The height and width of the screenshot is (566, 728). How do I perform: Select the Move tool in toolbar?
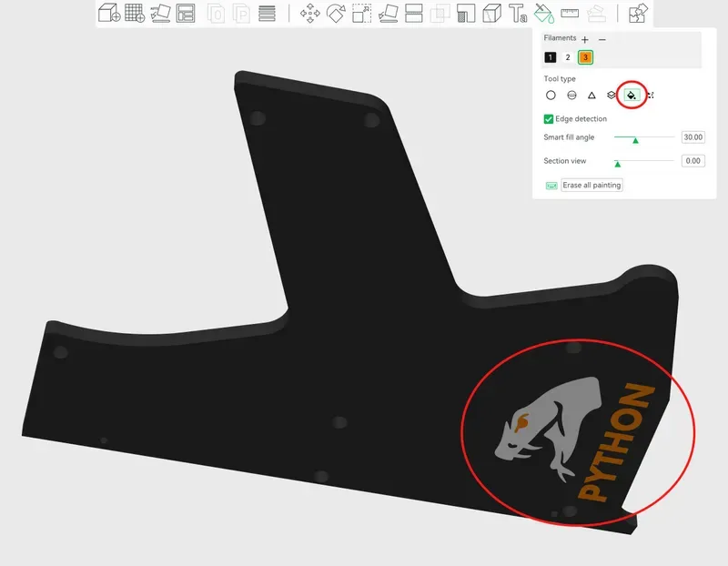coord(310,13)
